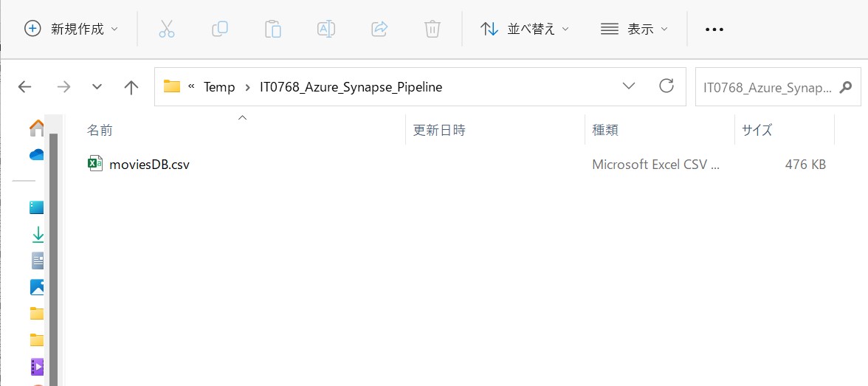Click the Rename icon in toolbar
Screen dimensions: 868x386
(326, 29)
